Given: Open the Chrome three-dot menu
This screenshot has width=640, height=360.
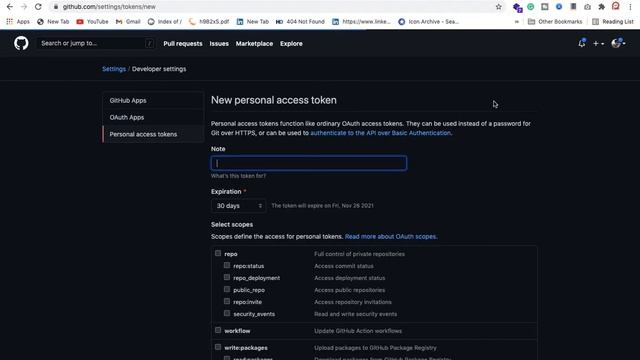Looking at the screenshot, I should [x=630, y=7].
